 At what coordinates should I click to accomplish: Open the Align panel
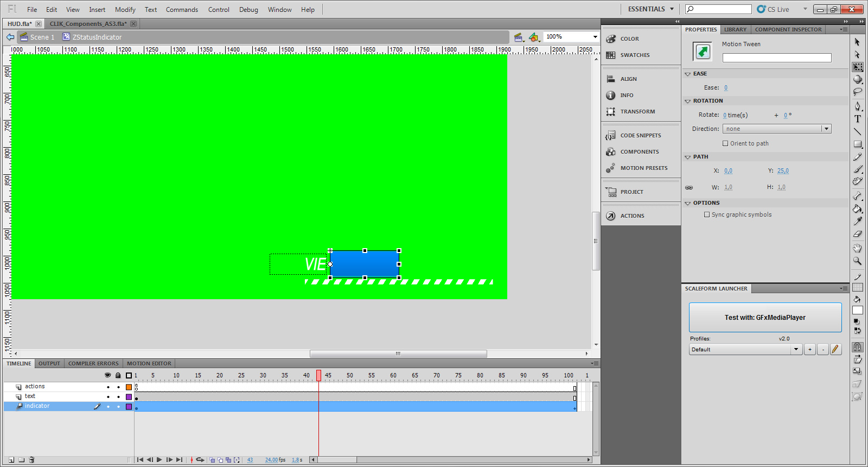click(628, 79)
